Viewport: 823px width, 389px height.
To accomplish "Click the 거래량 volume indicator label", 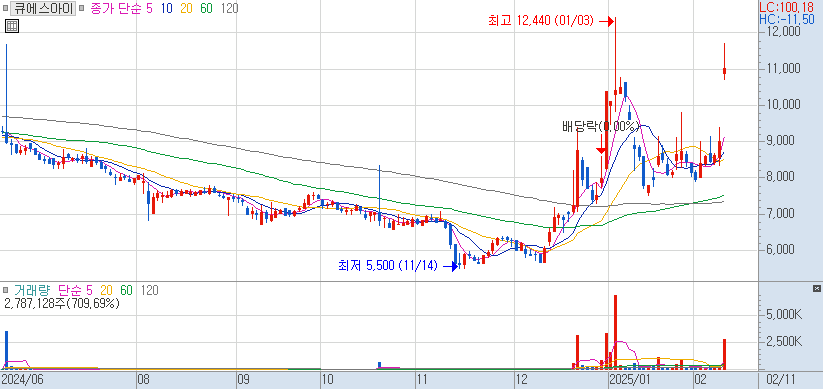I will pos(33,290).
